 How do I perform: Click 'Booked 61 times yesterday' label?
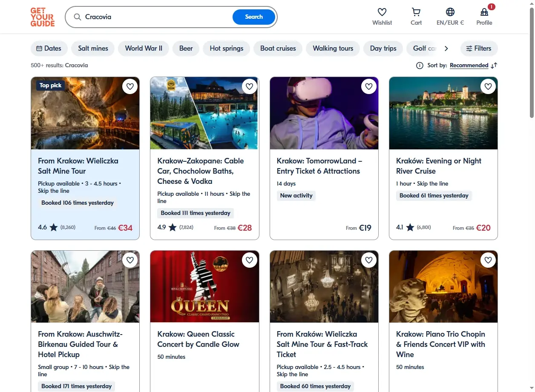[x=434, y=196]
